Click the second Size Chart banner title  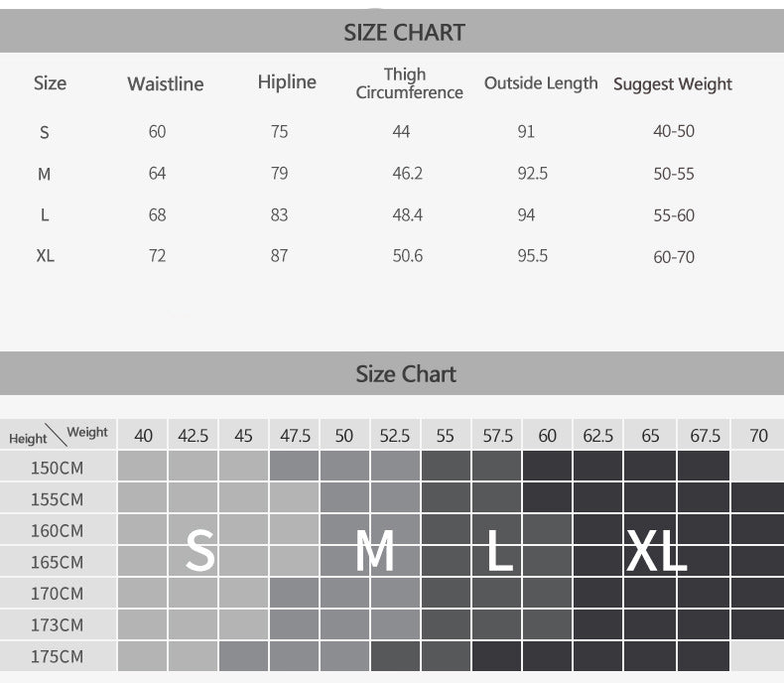pos(406,374)
